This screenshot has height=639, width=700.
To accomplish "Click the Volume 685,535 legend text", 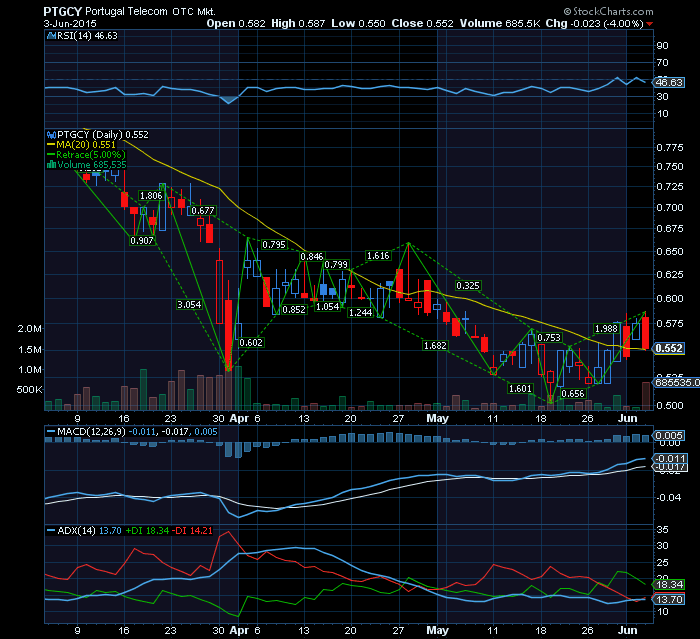I will pos(92,165).
